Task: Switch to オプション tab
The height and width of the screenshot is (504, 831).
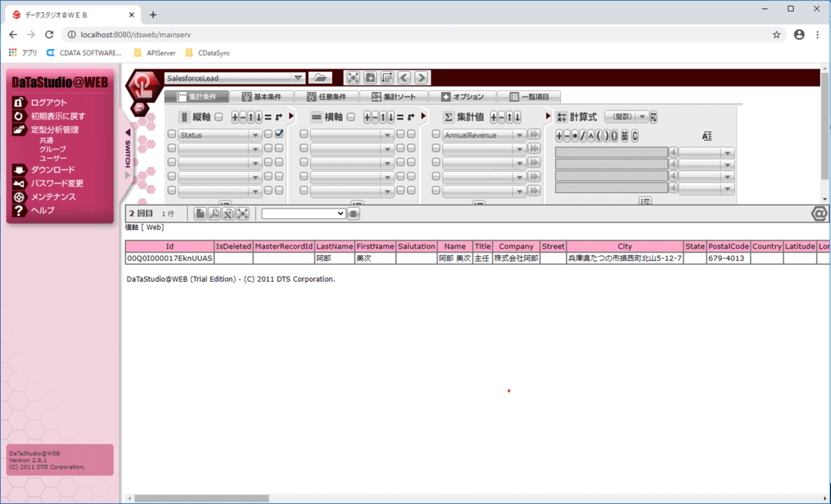Action: tap(463, 97)
